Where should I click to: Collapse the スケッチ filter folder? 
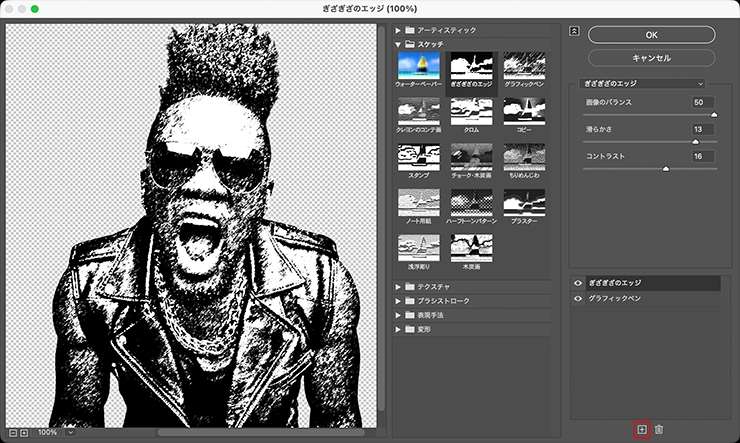tap(397, 45)
